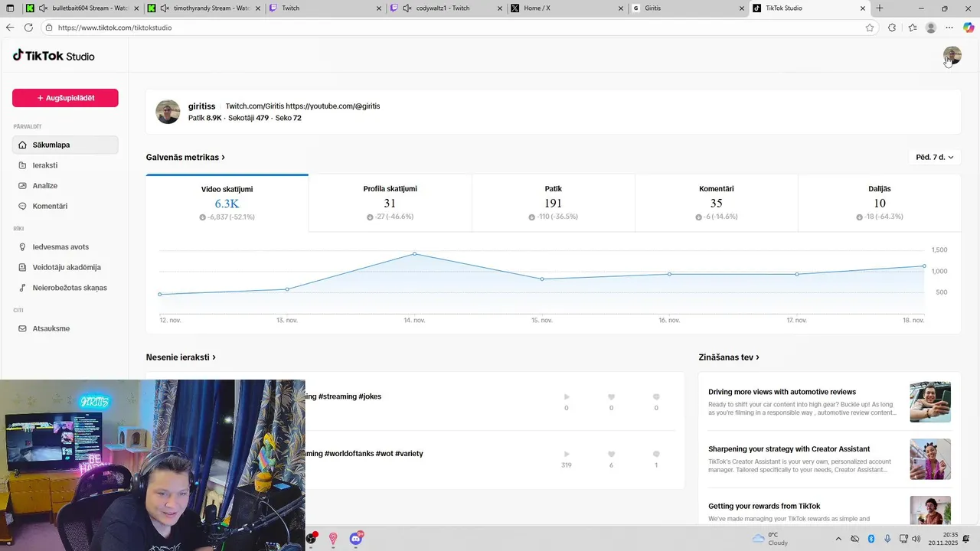Viewport: 980px width, 551px height.
Task: Open the #worldoftanks #wot #variety post
Action: 364,454
